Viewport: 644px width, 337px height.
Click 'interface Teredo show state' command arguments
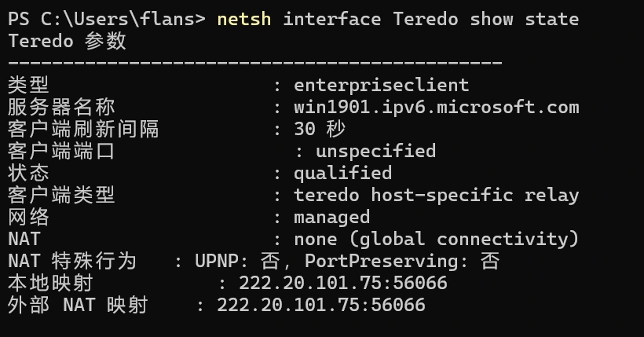(430, 19)
